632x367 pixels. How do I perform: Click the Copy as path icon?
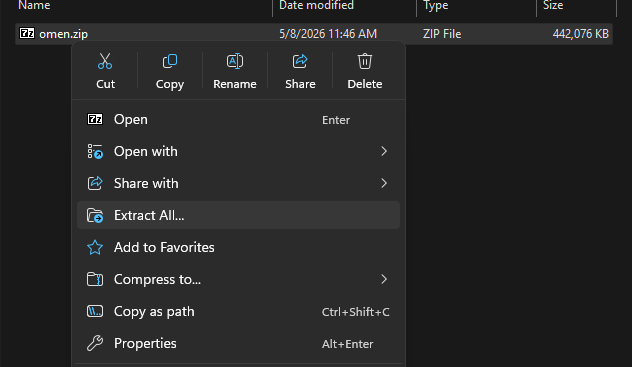point(95,311)
